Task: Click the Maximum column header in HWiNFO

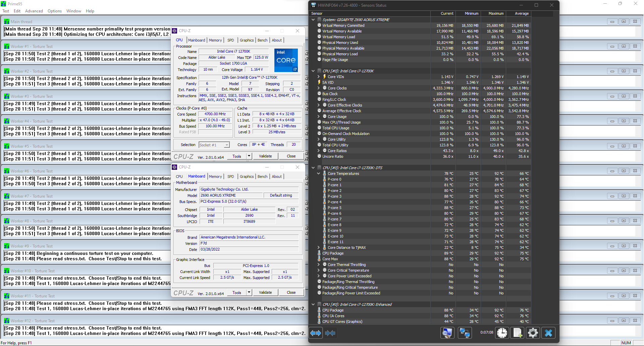Action: (x=493, y=13)
